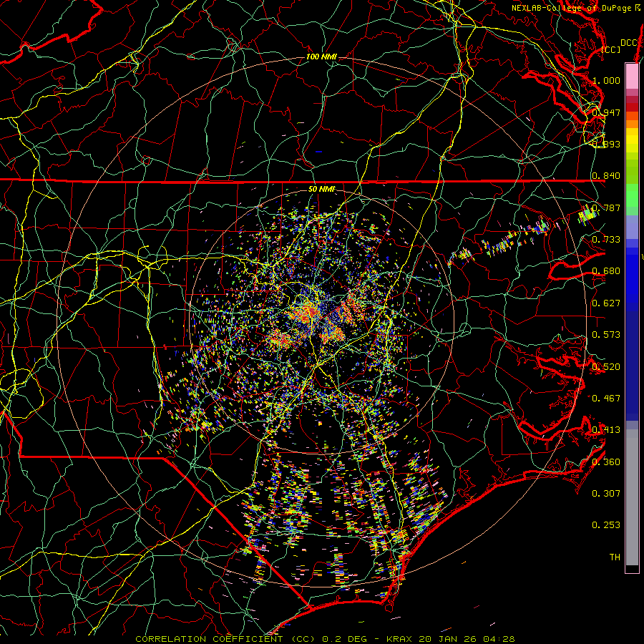Click the 0.840 scale value
The image size is (644, 644).
606,176
